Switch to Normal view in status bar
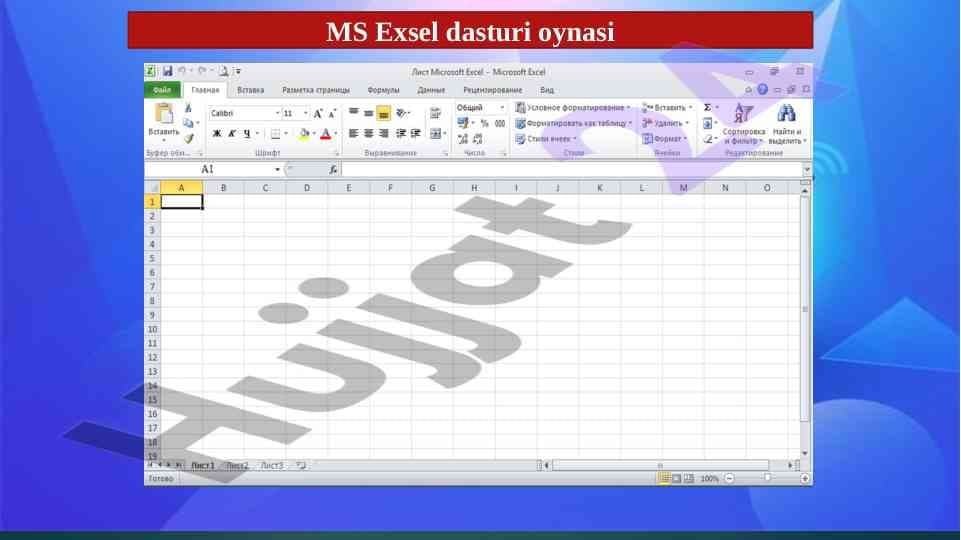The width and height of the screenshot is (961, 540). click(x=664, y=478)
